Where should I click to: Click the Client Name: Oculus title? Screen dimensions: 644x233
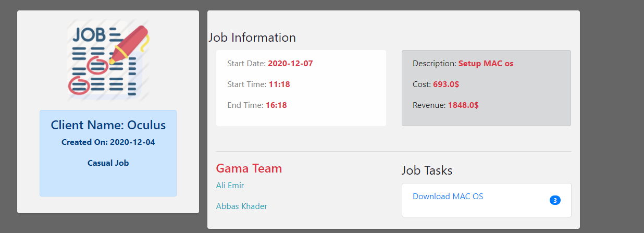coord(108,125)
